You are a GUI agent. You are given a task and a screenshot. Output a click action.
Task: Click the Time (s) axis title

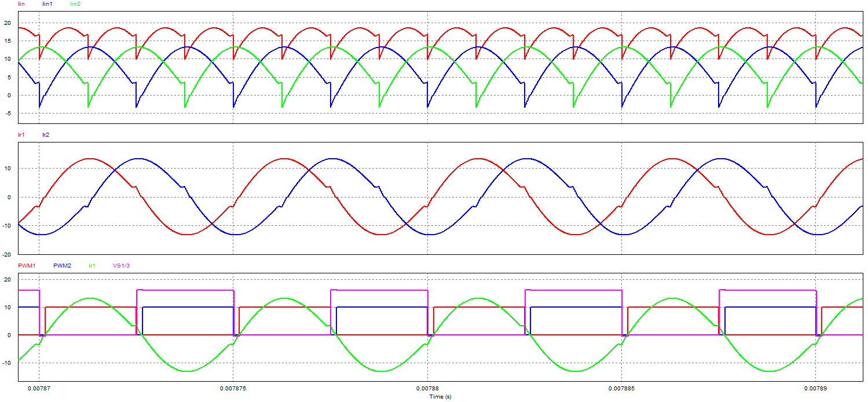click(440, 397)
